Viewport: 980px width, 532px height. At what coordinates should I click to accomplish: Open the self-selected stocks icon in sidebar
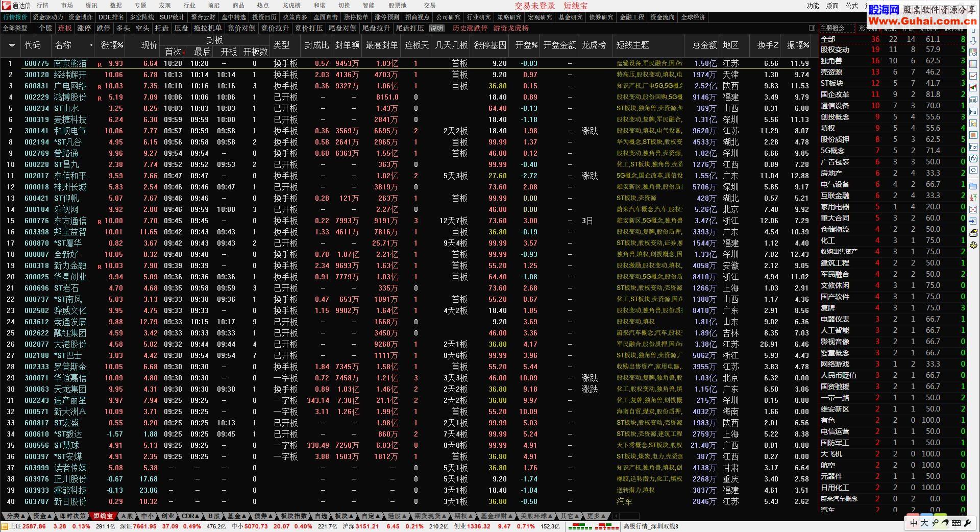[973, 135]
